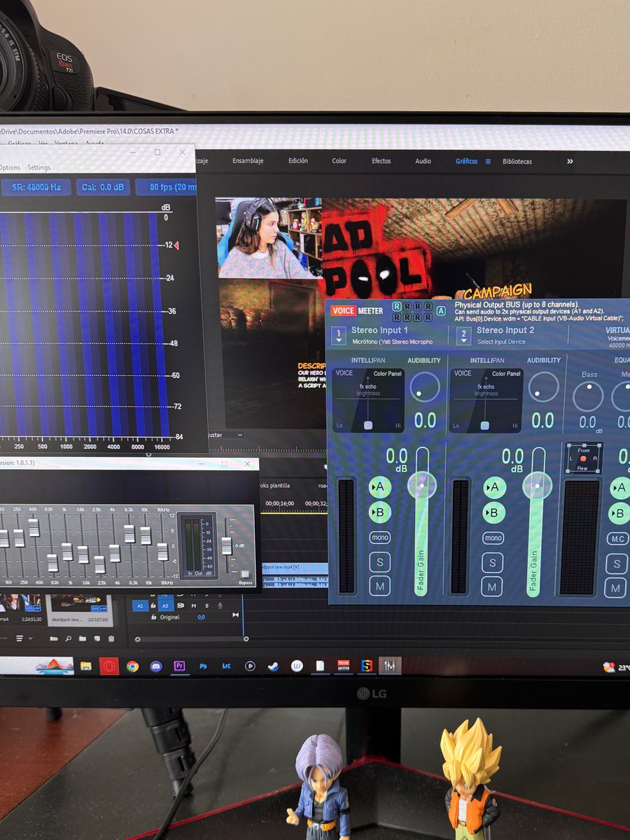Open the equalizer app taskbar icon
This screenshot has width=630, height=840.
[388, 666]
